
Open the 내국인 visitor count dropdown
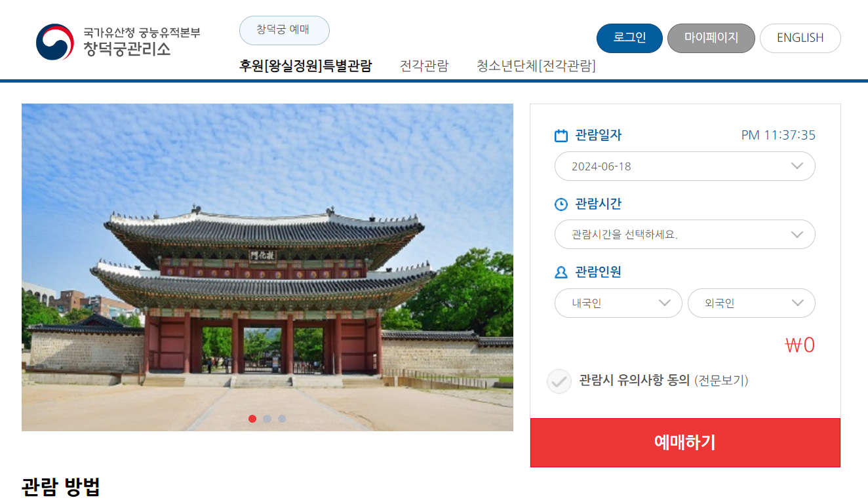[618, 303]
